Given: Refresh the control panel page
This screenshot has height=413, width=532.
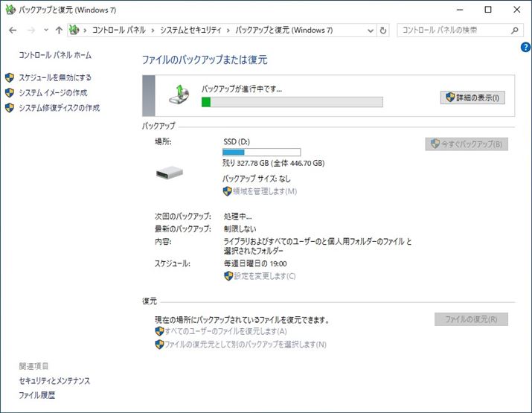Looking at the screenshot, I should point(383,31).
